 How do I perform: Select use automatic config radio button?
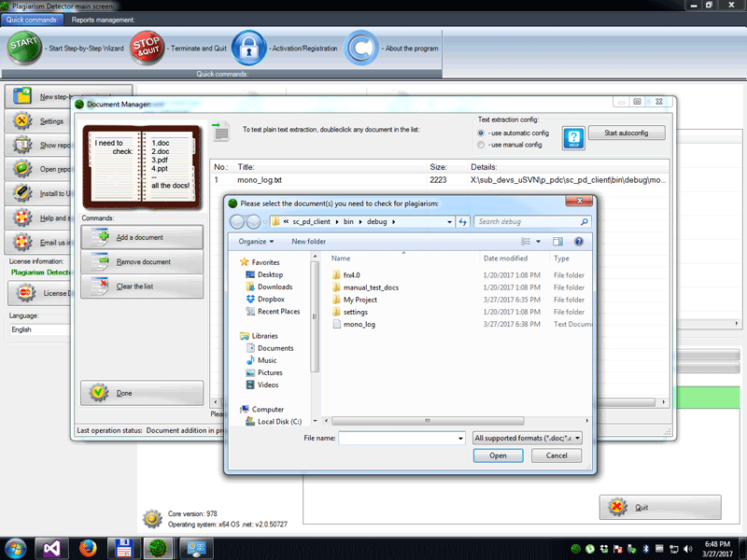pyautogui.click(x=481, y=133)
